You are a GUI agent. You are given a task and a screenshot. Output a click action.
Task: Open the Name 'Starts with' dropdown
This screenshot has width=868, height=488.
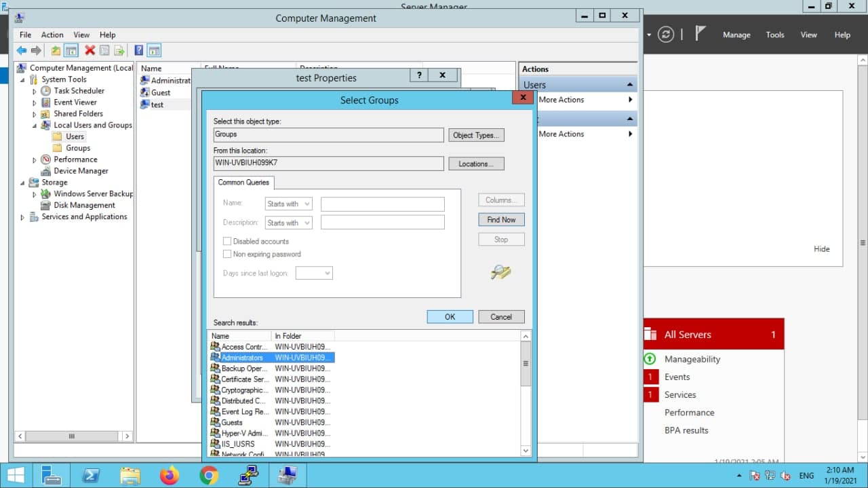coord(288,204)
